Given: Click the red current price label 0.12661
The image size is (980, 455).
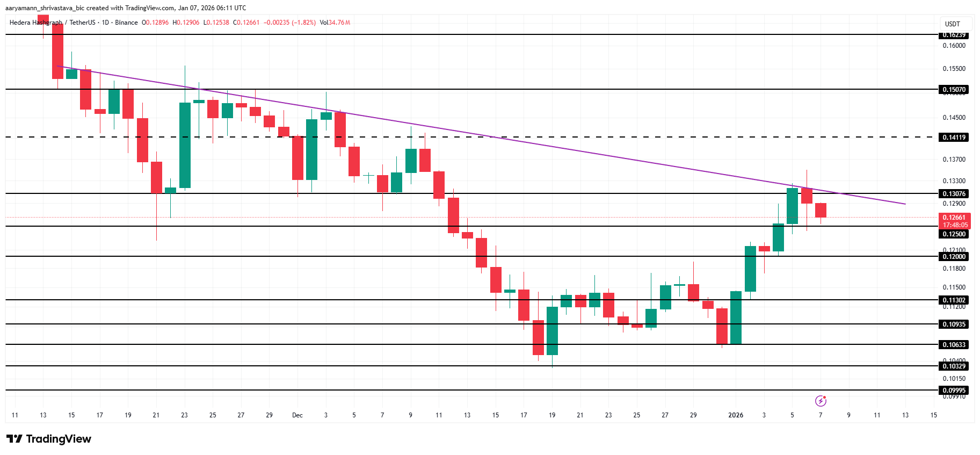Looking at the screenshot, I should click(x=954, y=218).
